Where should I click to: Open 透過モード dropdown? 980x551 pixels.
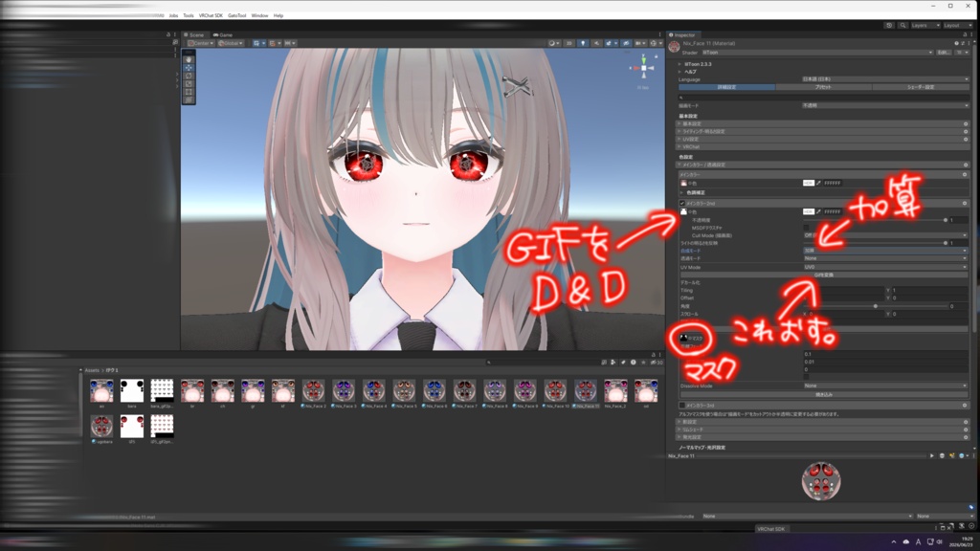(x=885, y=258)
